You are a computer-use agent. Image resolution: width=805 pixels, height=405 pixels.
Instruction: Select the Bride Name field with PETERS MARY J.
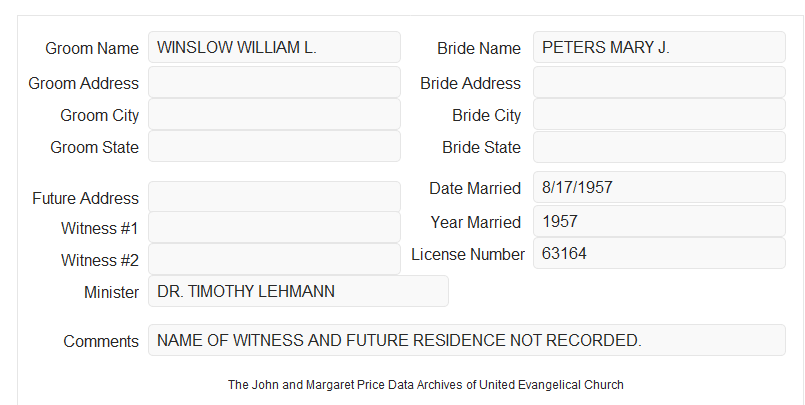659,47
